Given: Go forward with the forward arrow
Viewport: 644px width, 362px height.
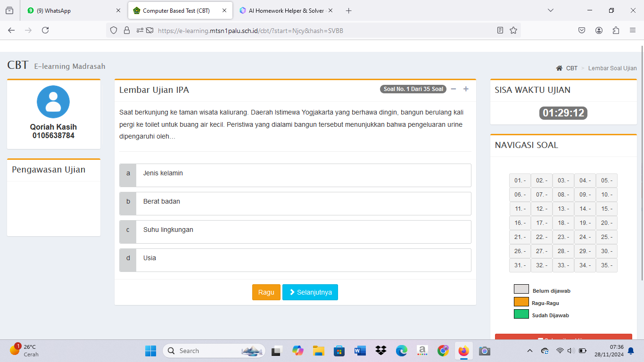Looking at the screenshot, I should (28, 30).
